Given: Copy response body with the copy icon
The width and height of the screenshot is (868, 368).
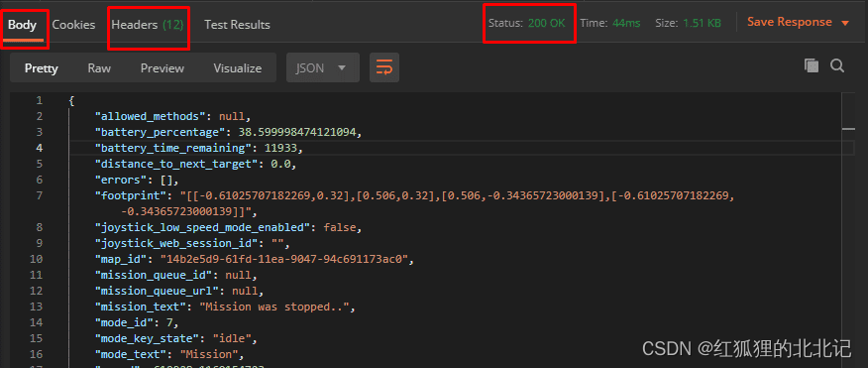Looking at the screenshot, I should click(811, 65).
